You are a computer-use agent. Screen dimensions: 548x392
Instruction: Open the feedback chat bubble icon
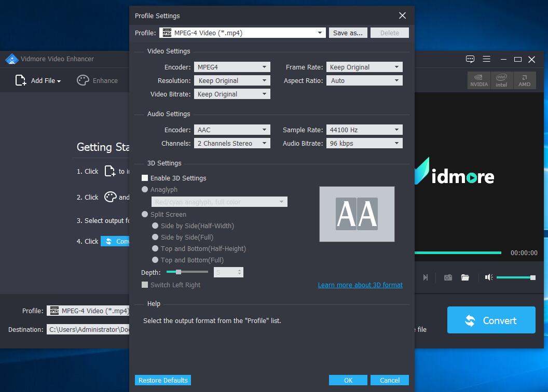point(470,59)
